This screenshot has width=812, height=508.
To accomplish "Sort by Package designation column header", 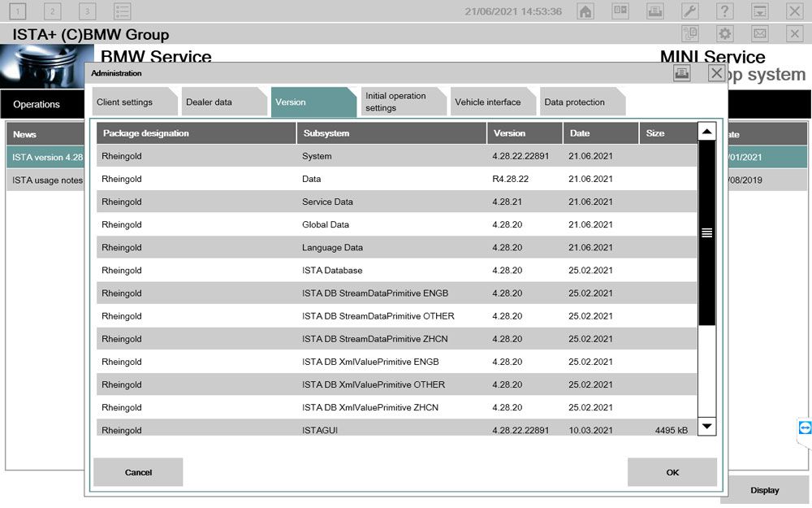I will pyautogui.click(x=197, y=133).
